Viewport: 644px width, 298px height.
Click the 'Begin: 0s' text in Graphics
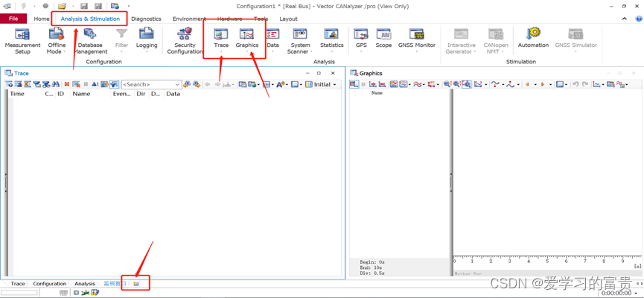tap(372, 261)
